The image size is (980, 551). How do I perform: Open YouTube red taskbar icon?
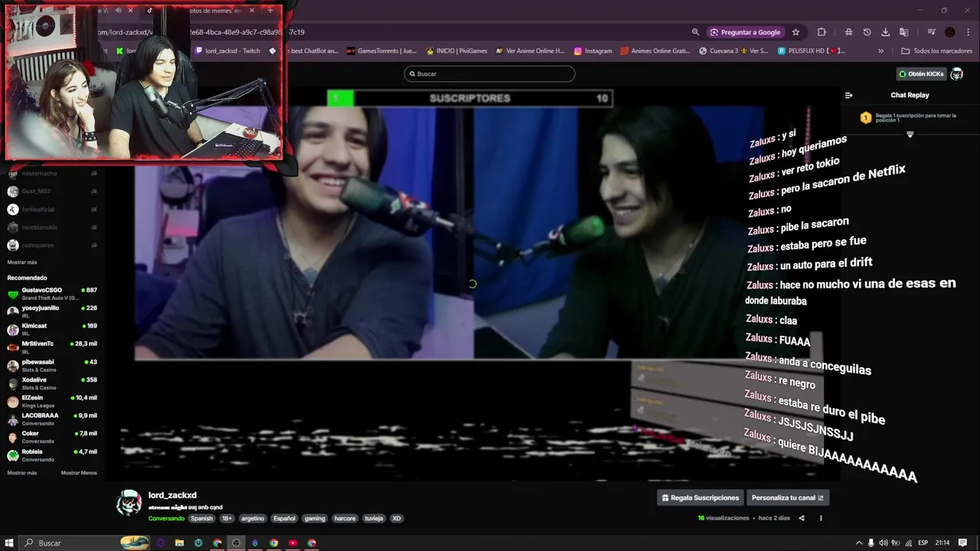coord(292,543)
